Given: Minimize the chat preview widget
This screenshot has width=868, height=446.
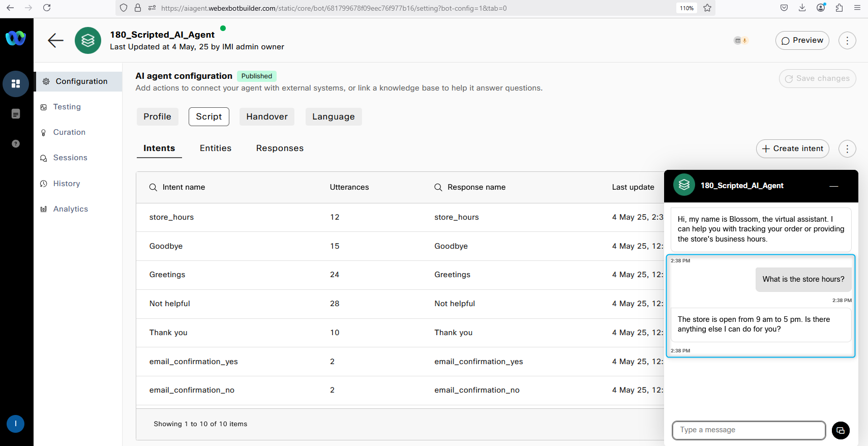Looking at the screenshot, I should [x=833, y=186].
